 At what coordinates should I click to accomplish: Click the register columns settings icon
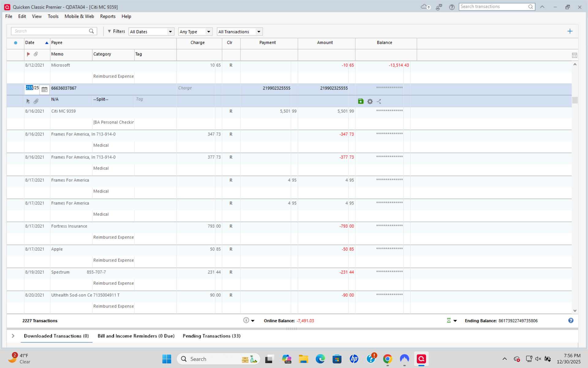click(x=574, y=55)
